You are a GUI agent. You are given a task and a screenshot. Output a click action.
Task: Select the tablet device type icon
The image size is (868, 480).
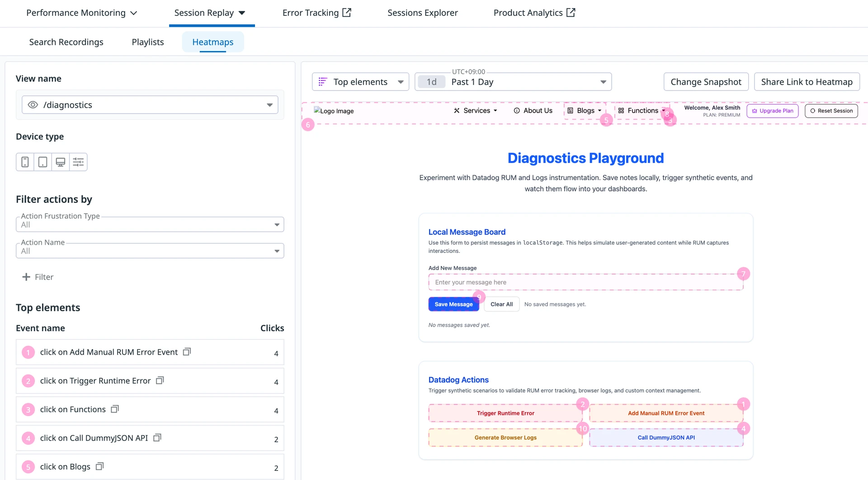tap(42, 162)
